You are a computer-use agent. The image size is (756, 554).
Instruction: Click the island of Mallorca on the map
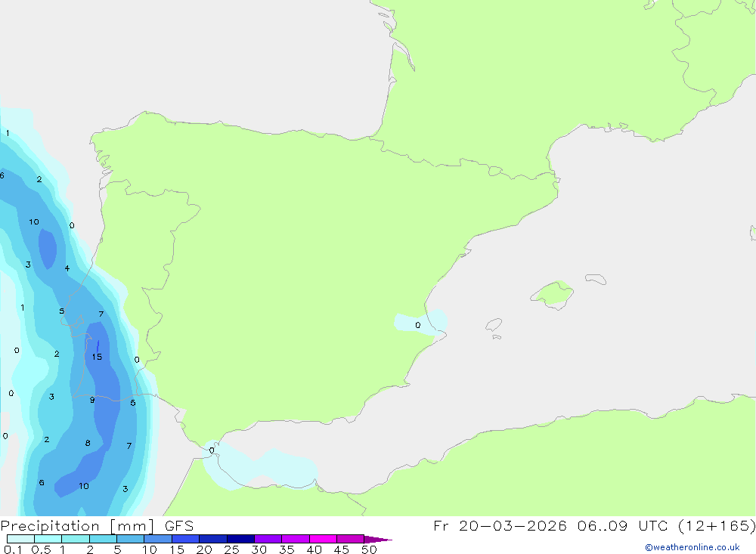553,293
